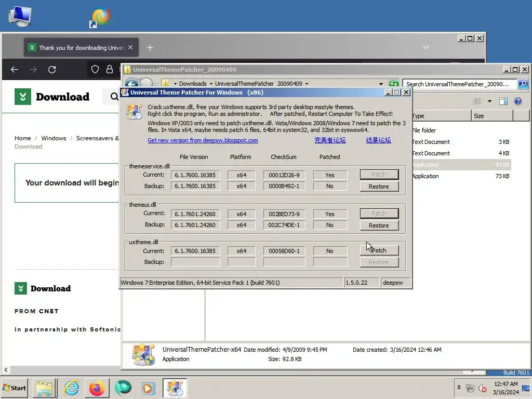
Task: Show hidden tray icons arrow
Action: click(459, 388)
